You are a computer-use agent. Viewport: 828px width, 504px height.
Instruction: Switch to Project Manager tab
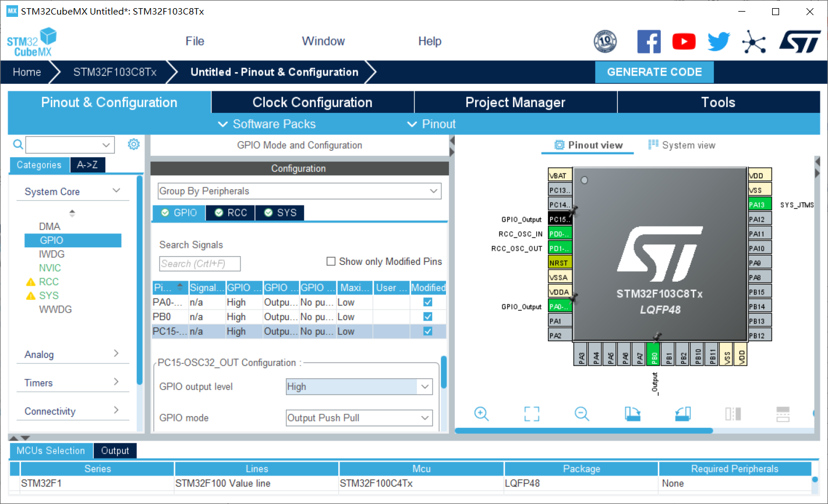[x=515, y=102]
